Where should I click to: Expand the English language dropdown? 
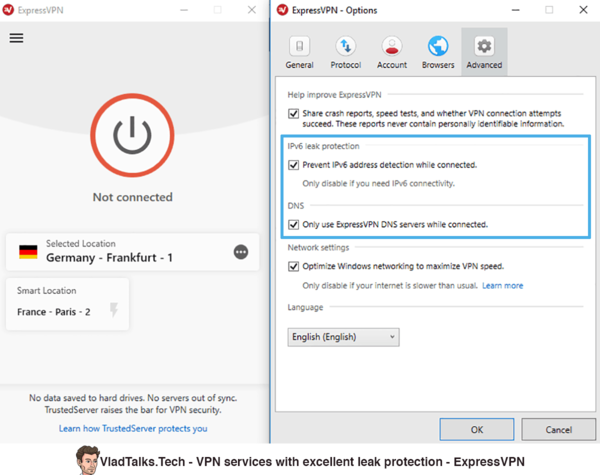point(343,337)
